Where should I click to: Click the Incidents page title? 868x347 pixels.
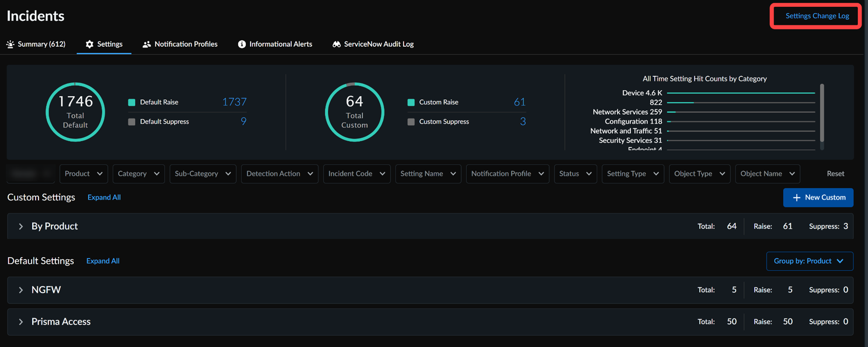point(35,16)
